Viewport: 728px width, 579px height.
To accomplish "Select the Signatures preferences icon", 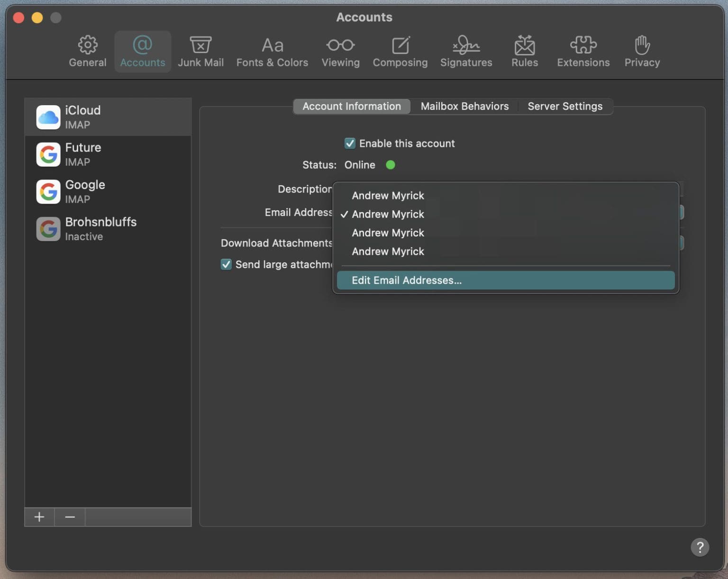I will [x=466, y=51].
